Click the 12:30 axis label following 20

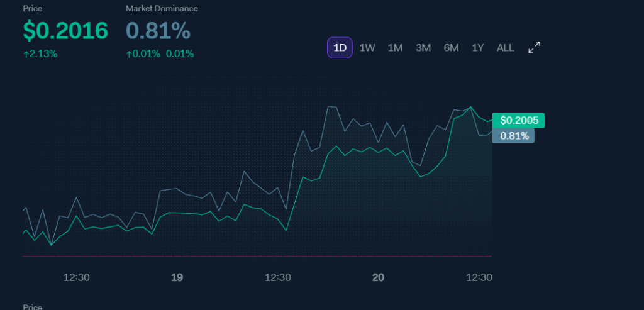click(x=479, y=277)
